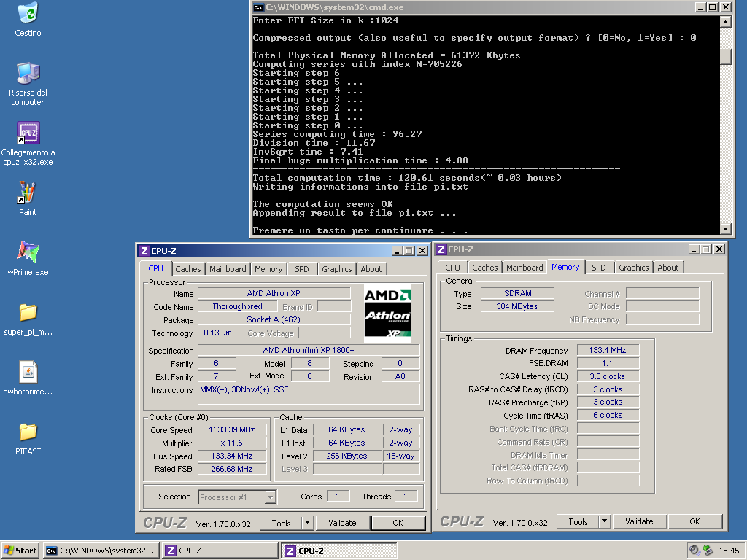Viewport: 747px width, 560px height.
Task: Click the AMD Athlon XP logo
Action: click(387, 313)
